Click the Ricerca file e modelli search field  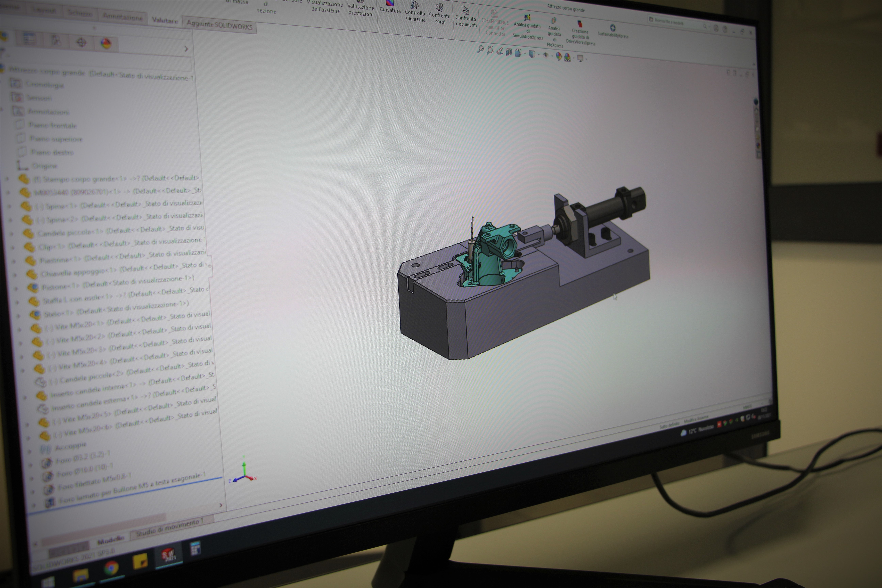[678, 22]
